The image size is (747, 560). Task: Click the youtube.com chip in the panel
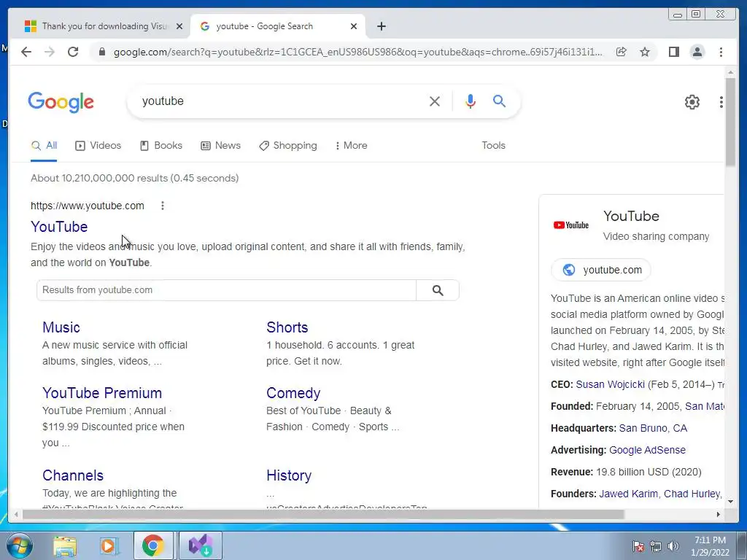601,270
